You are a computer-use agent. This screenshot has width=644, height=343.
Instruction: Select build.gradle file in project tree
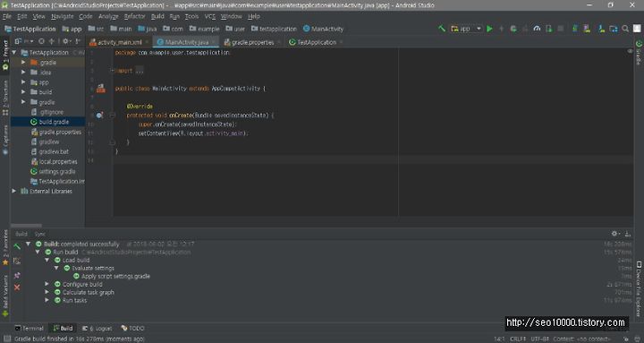[47, 122]
